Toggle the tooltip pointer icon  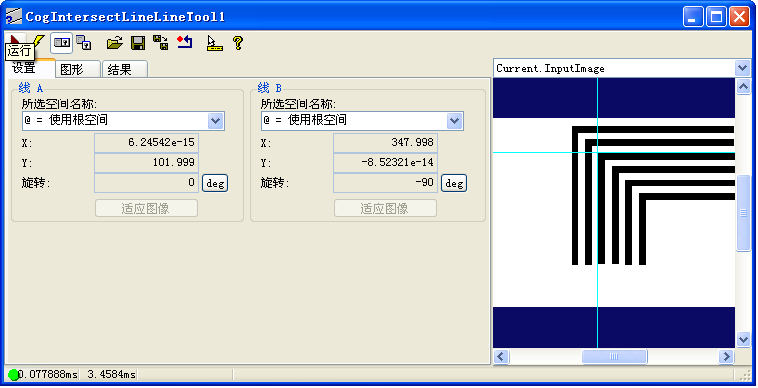(x=214, y=43)
